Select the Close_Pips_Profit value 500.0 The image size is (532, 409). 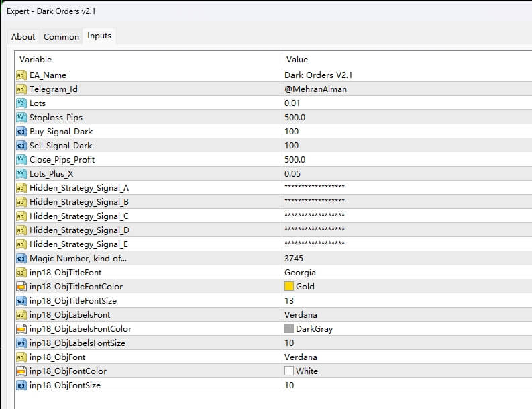click(x=295, y=159)
